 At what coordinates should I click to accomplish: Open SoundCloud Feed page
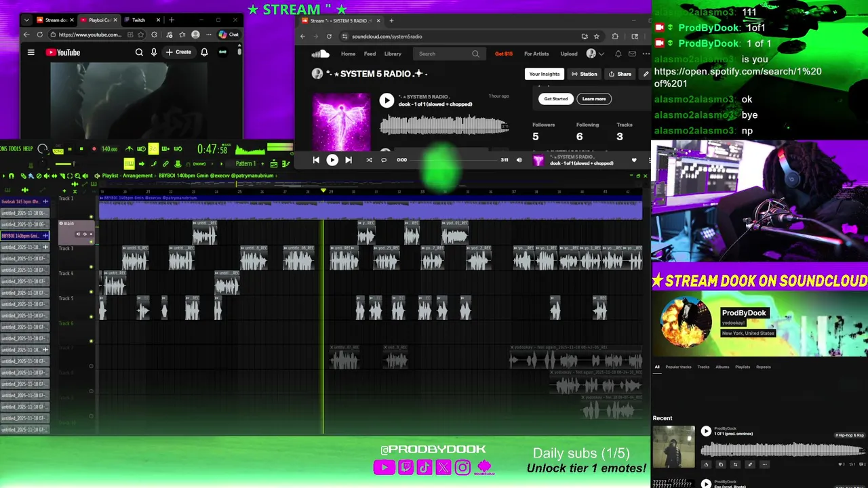click(370, 54)
